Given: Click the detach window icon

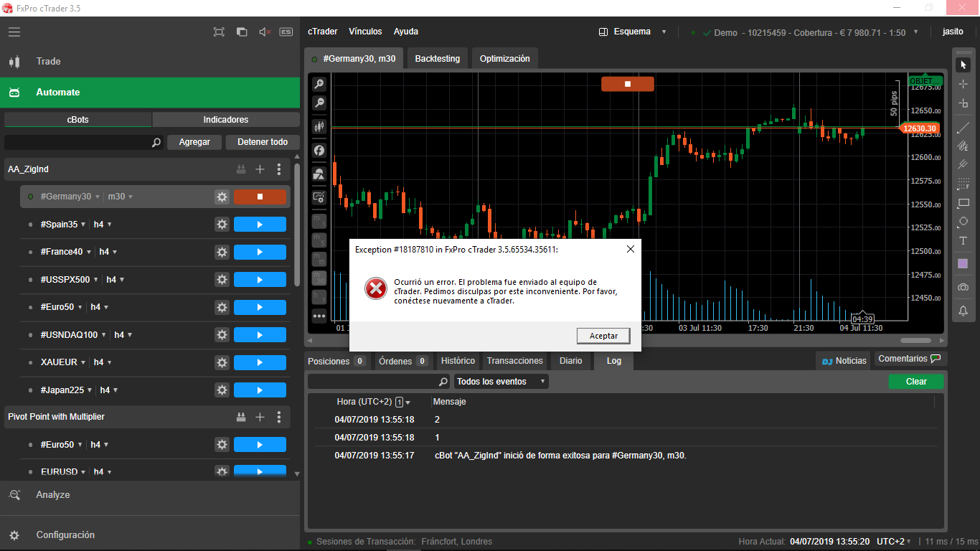Looking at the screenshot, I should pyautogui.click(x=242, y=32).
